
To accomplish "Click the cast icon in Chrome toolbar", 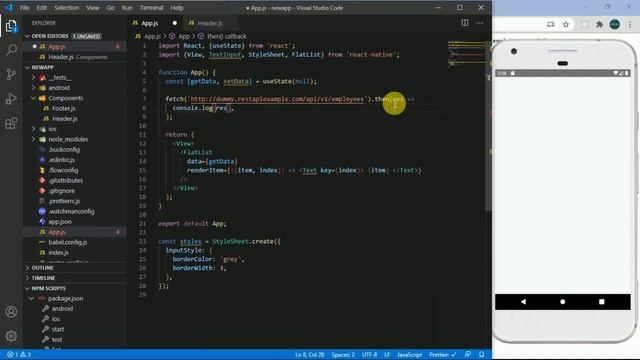I will tap(551, 24).
